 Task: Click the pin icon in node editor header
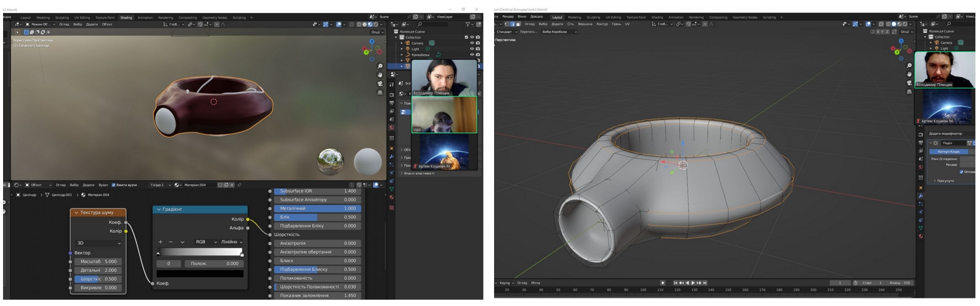tap(239, 185)
